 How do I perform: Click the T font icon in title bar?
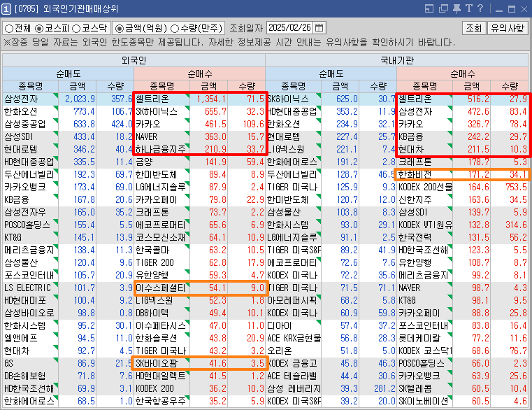pos(469,8)
